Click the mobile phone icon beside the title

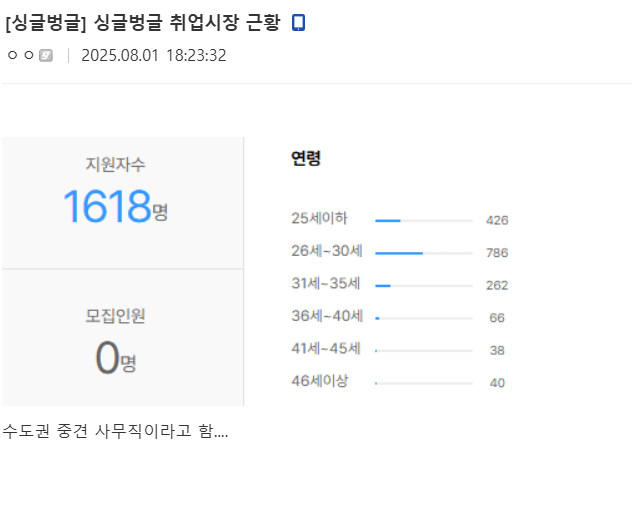click(298, 22)
